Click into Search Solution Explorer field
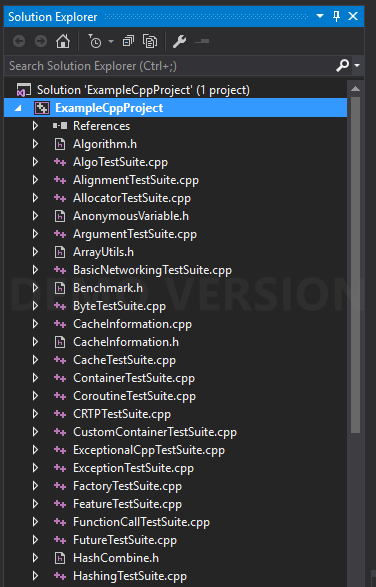Image resolution: width=376 pixels, height=587 pixels. (x=170, y=66)
